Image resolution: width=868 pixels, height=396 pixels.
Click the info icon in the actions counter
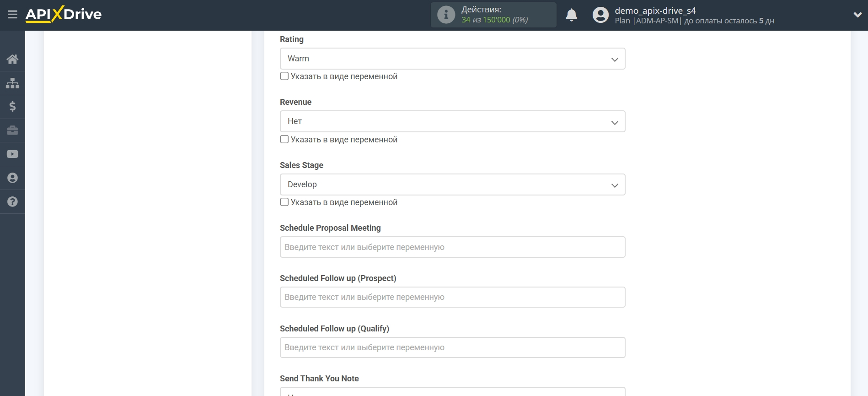coord(446,15)
